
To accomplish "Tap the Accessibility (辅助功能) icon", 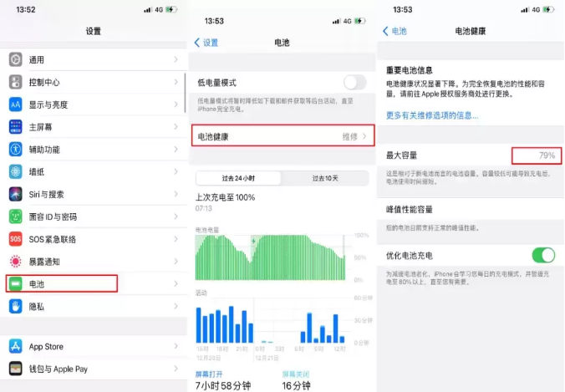I will 16,149.
